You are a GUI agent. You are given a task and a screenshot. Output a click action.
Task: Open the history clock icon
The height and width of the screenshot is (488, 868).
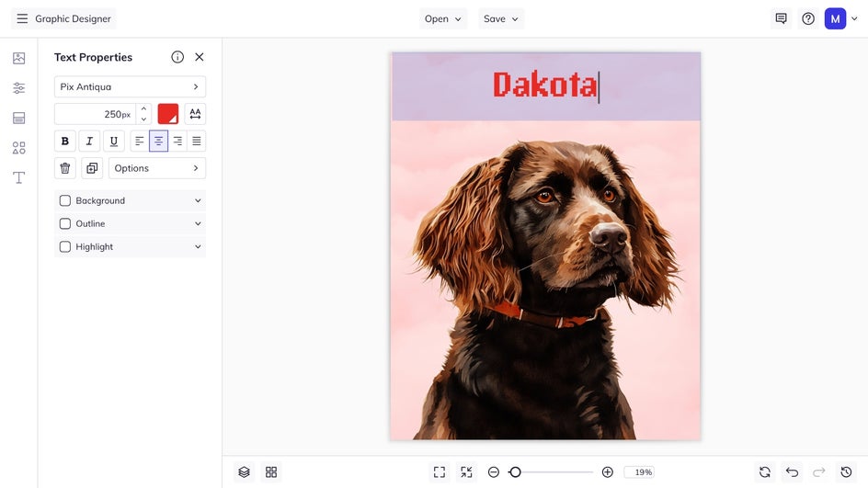click(x=847, y=472)
